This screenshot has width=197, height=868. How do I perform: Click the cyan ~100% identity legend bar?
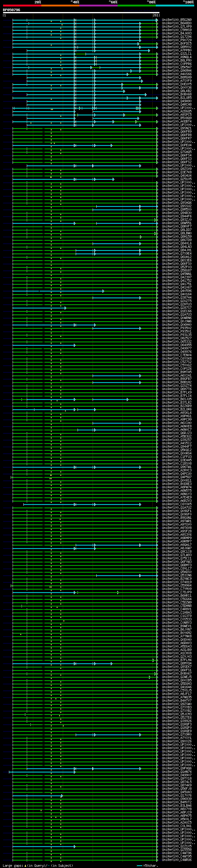coord(175,6)
